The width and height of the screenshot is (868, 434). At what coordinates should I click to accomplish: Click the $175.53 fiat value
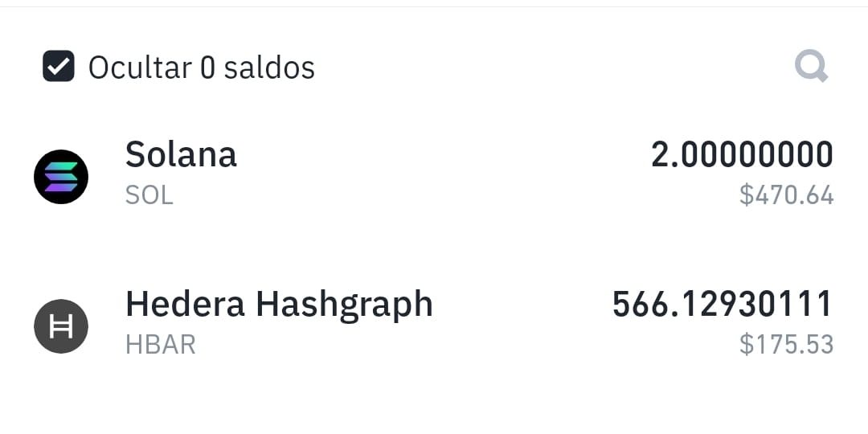(x=787, y=345)
